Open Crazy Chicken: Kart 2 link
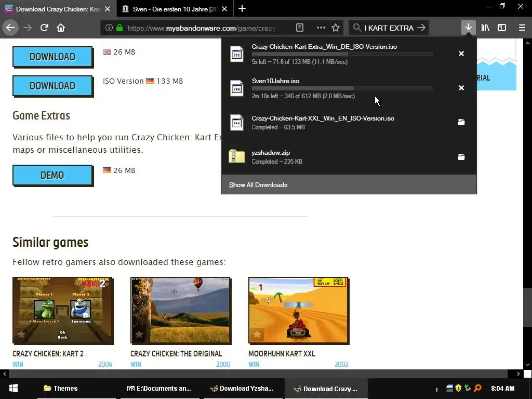The image size is (532, 399). 48,353
